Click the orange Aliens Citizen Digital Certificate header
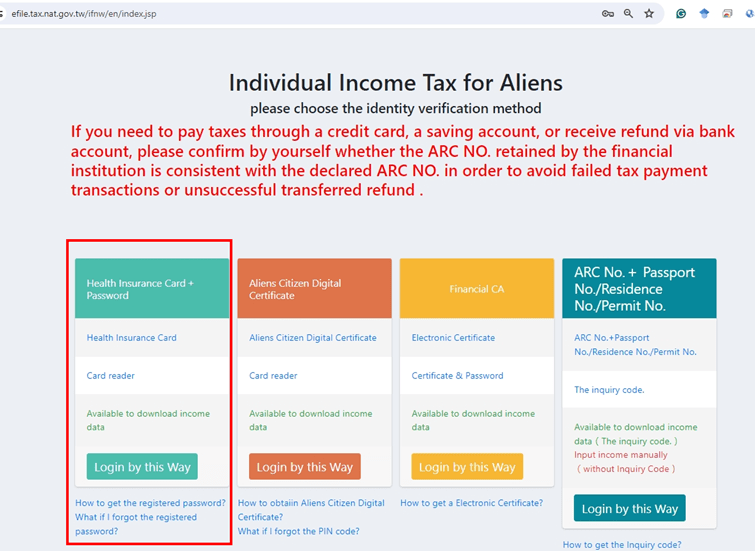Viewport: 755px width, 551px height. (314, 289)
